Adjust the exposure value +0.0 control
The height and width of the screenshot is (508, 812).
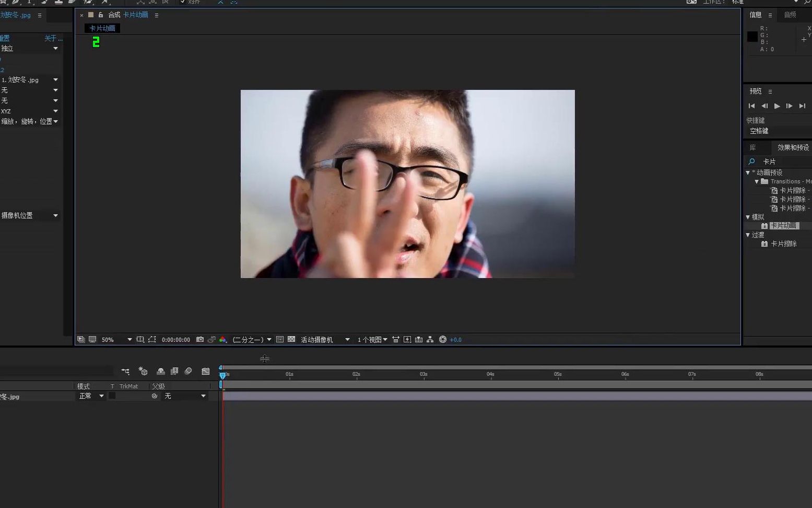coord(455,339)
